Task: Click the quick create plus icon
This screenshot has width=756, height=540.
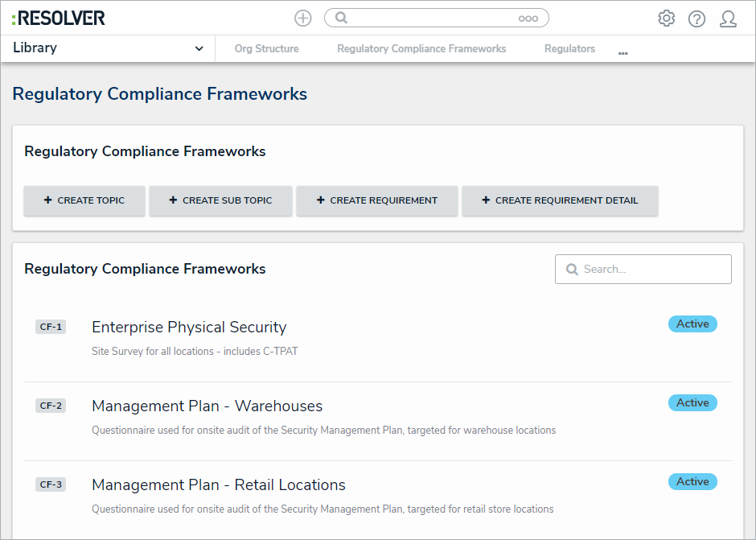Action: coord(303,19)
